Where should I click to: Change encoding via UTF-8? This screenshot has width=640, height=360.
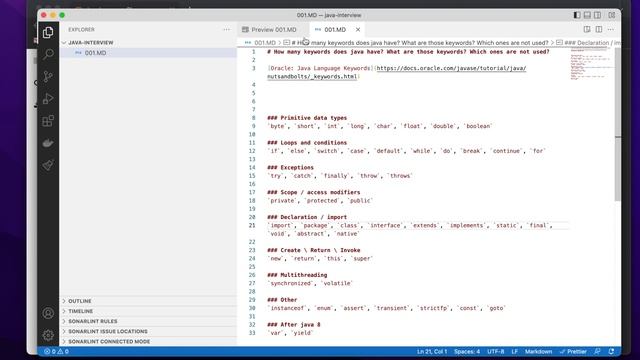496,351
